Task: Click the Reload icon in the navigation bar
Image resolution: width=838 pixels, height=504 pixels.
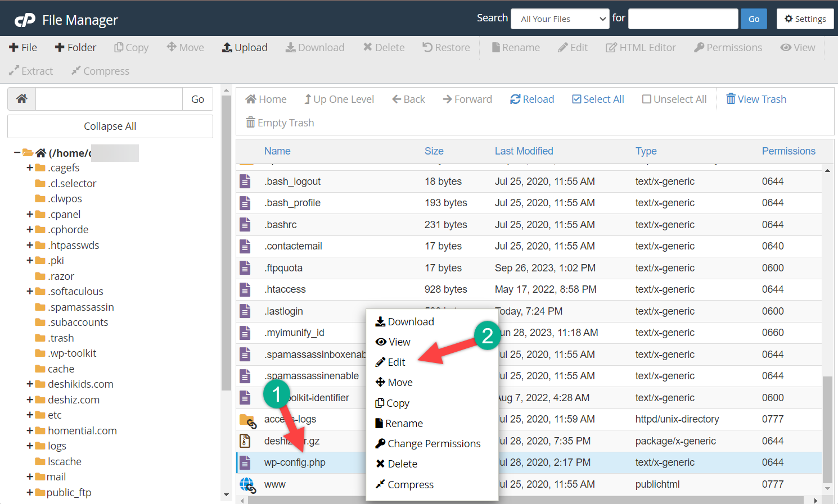Action: pos(515,99)
